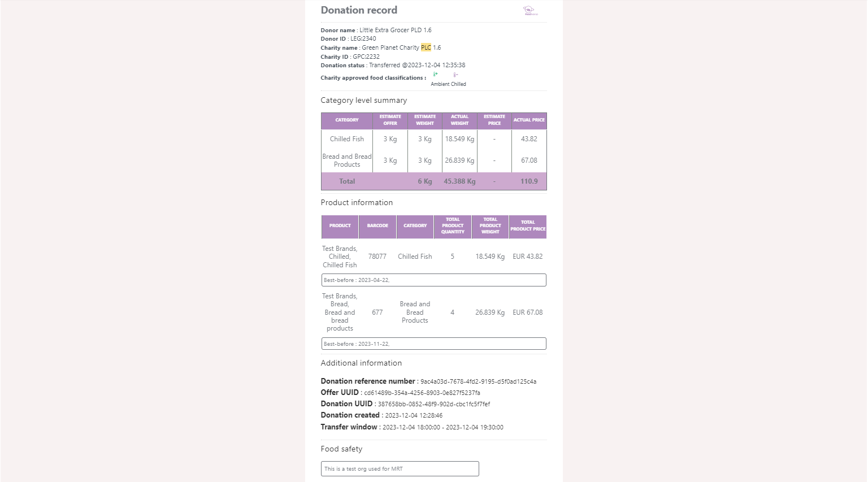868x482 pixels.
Task: Click the Estimate Offer column header
Action: point(390,120)
